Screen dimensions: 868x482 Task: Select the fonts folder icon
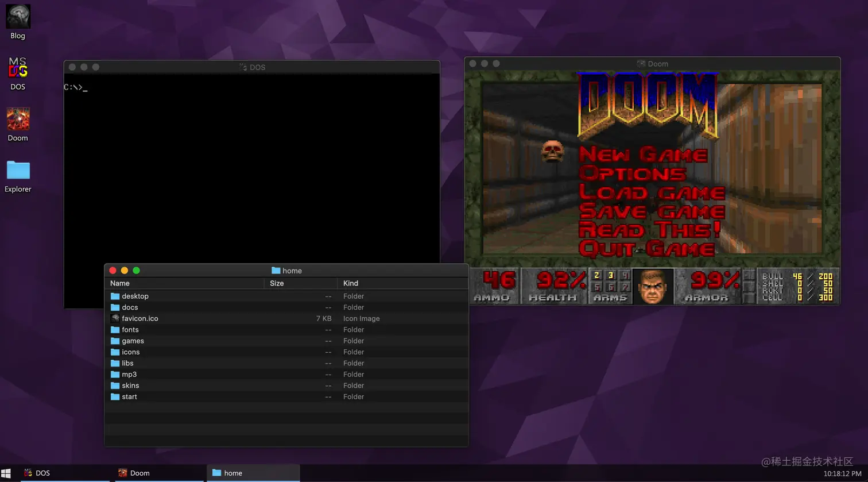click(x=115, y=330)
